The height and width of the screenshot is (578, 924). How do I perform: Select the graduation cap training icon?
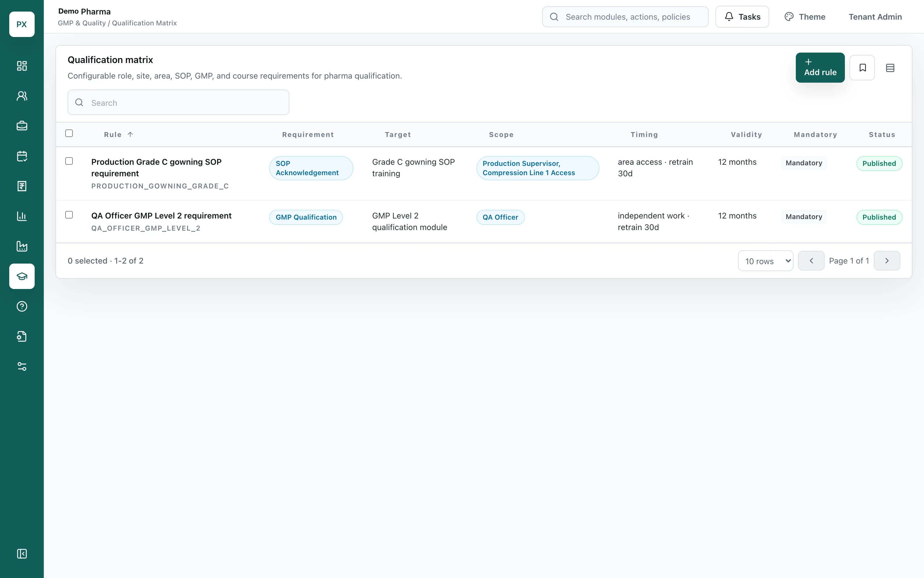(22, 276)
